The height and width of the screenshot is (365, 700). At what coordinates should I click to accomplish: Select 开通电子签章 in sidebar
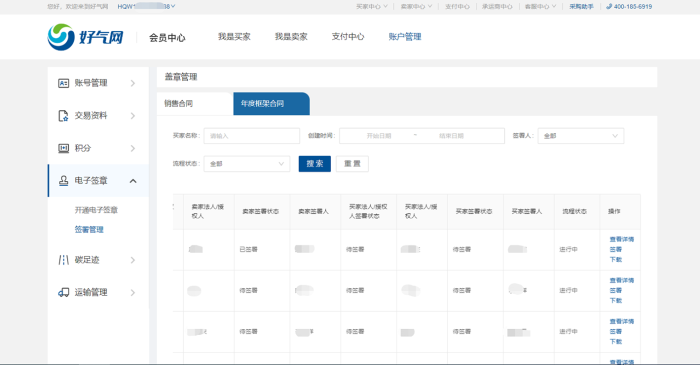96,210
